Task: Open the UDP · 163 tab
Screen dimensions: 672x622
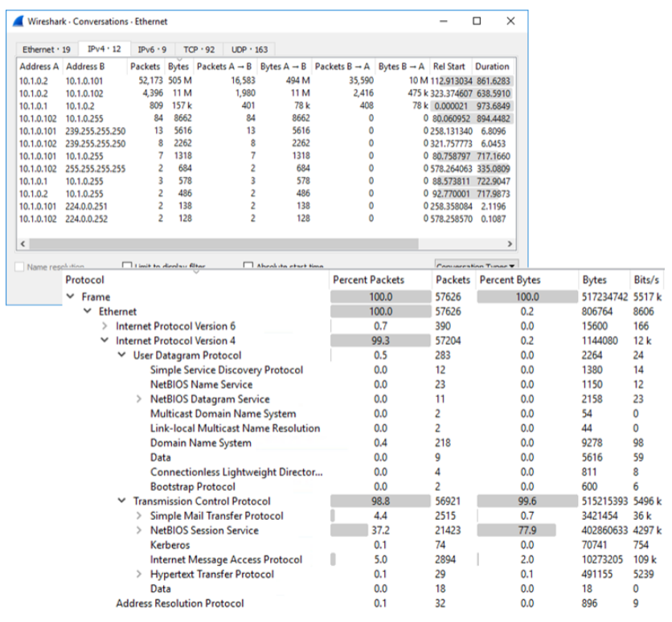Action: click(x=249, y=50)
